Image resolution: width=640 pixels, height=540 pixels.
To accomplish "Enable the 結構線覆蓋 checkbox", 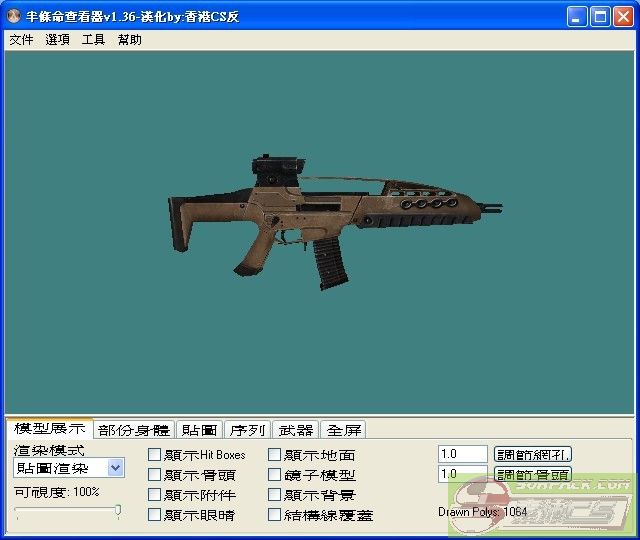I will click(274, 515).
